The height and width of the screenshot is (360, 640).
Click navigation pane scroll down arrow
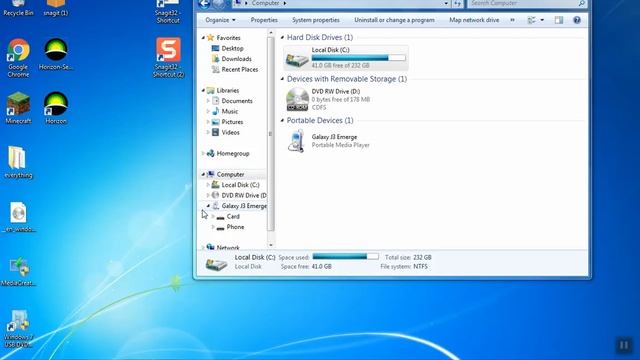click(271, 245)
